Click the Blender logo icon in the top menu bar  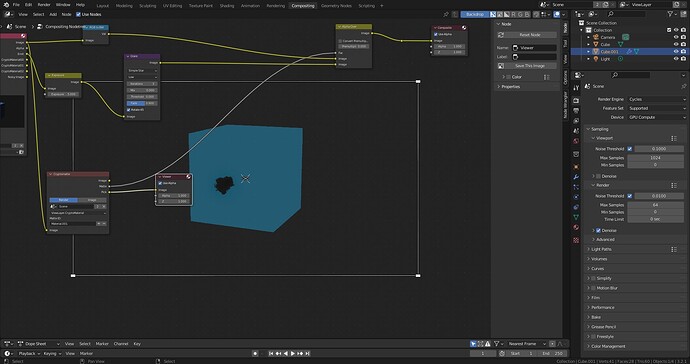(5, 5)
